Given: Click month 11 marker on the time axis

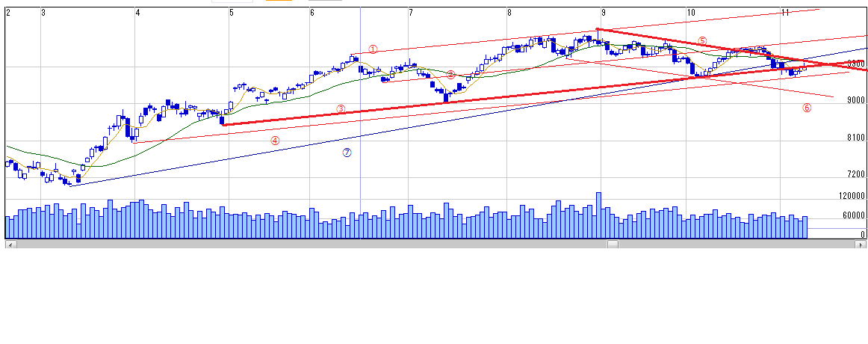Looking at the screenshot, I should click(784, 13).
